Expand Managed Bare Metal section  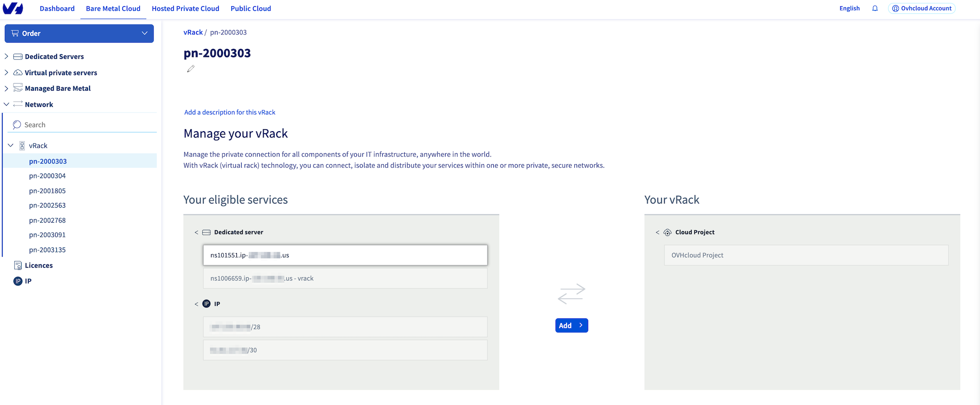pyautogui.click(x=6, y=88)
